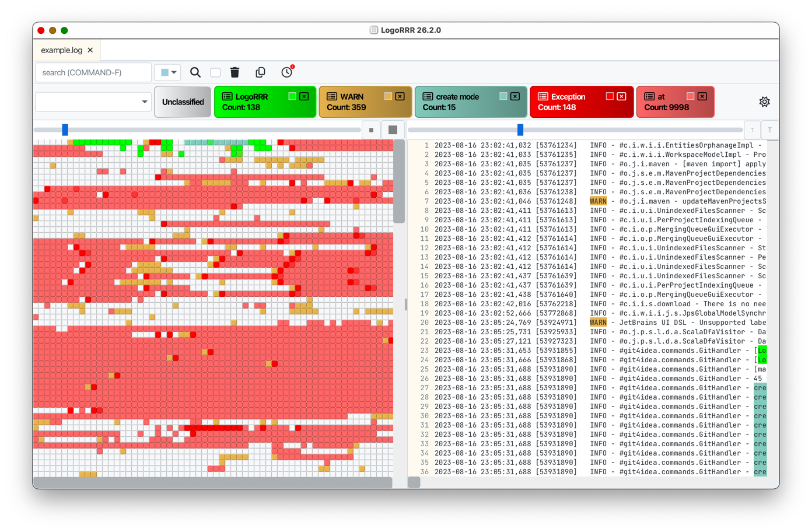This screenshot has width=812, height=532.
Task: Focus the search (COMMAND-F) input field
Action: coord(93,72)
